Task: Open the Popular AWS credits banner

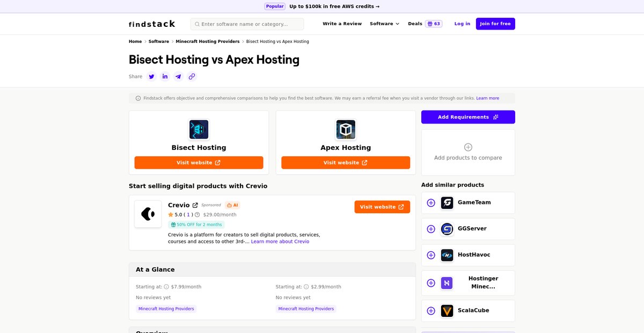Action: tap(322, 6)
